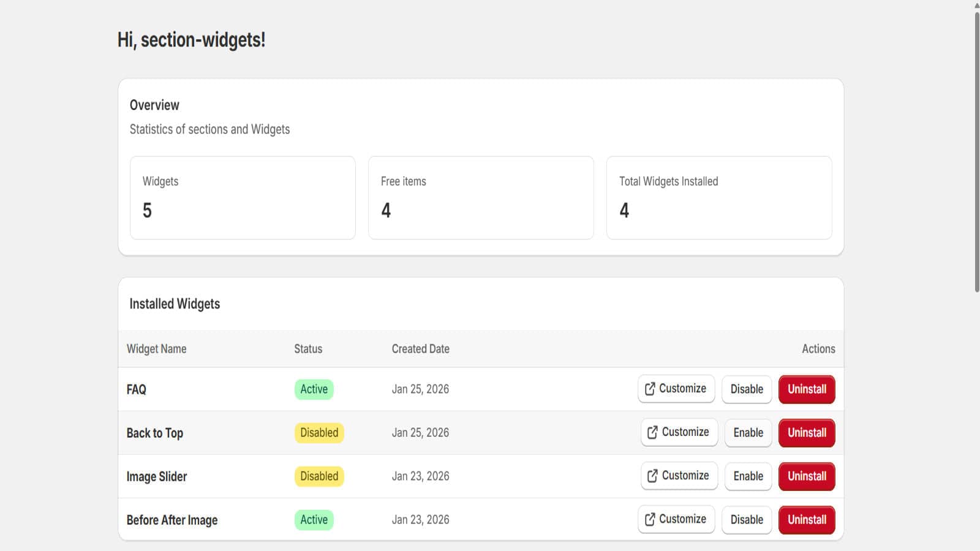The height and width of the screenshot is (551, 980).
Task: Click the Widget Name column header
Action: [x=156, y=349]
